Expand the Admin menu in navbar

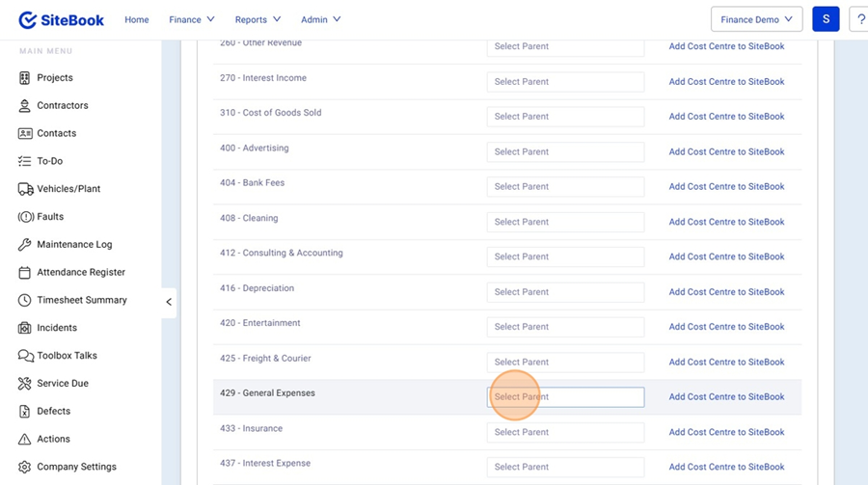(320, 19)
